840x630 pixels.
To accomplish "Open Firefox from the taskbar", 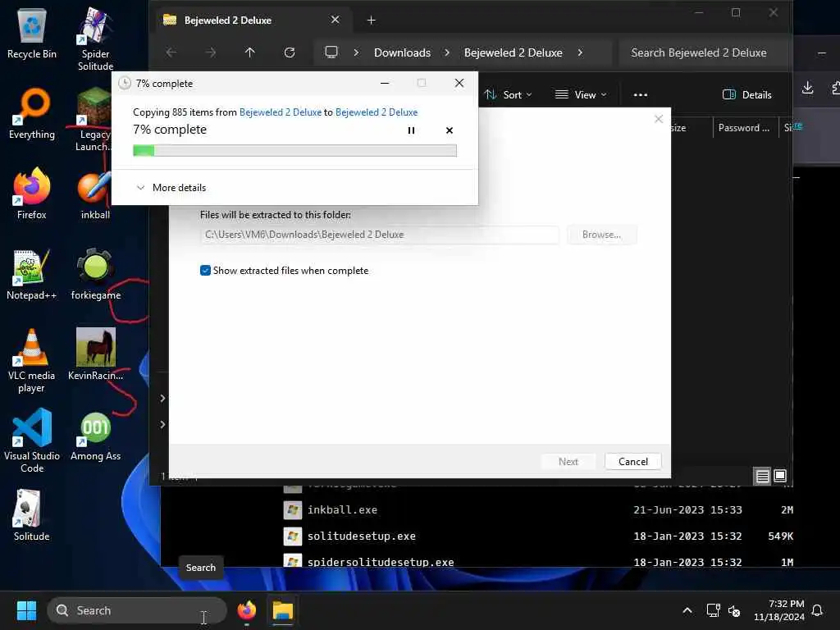I will tap(247, 610).
